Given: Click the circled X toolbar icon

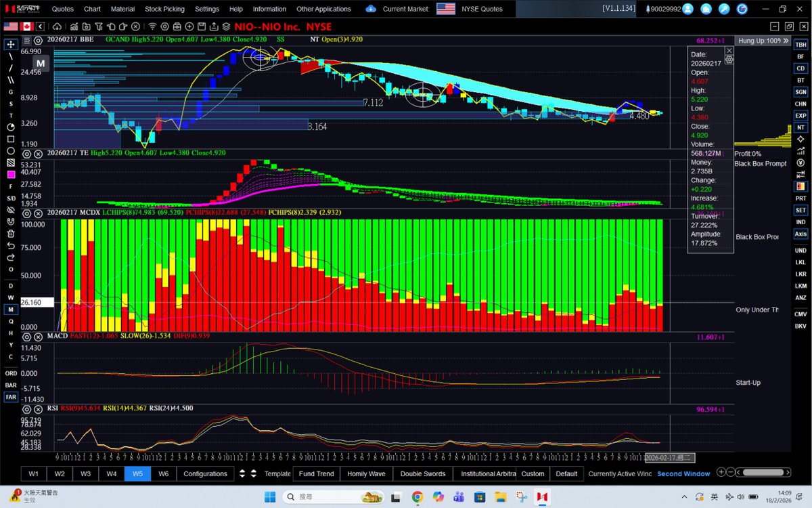Looking at the screenshot, I should 135,26.
